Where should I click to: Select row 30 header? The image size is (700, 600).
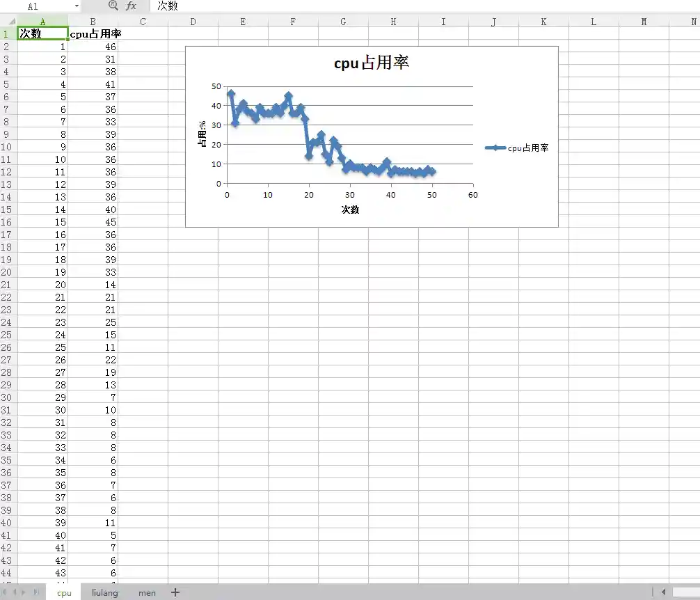[8, 397]
